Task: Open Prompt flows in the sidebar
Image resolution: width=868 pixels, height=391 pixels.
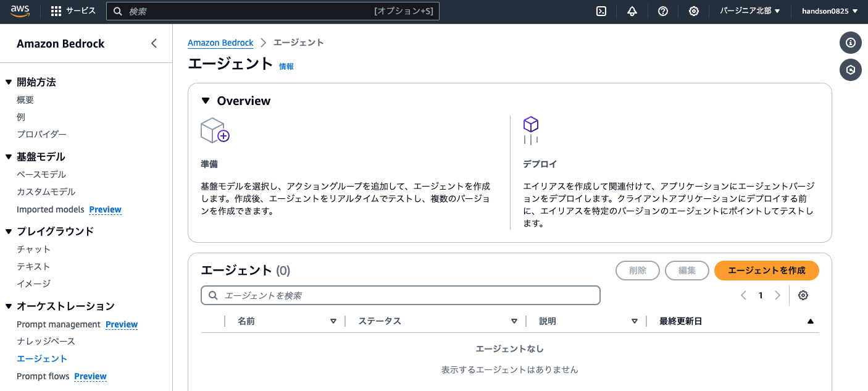Action: (x=43, y=376)
